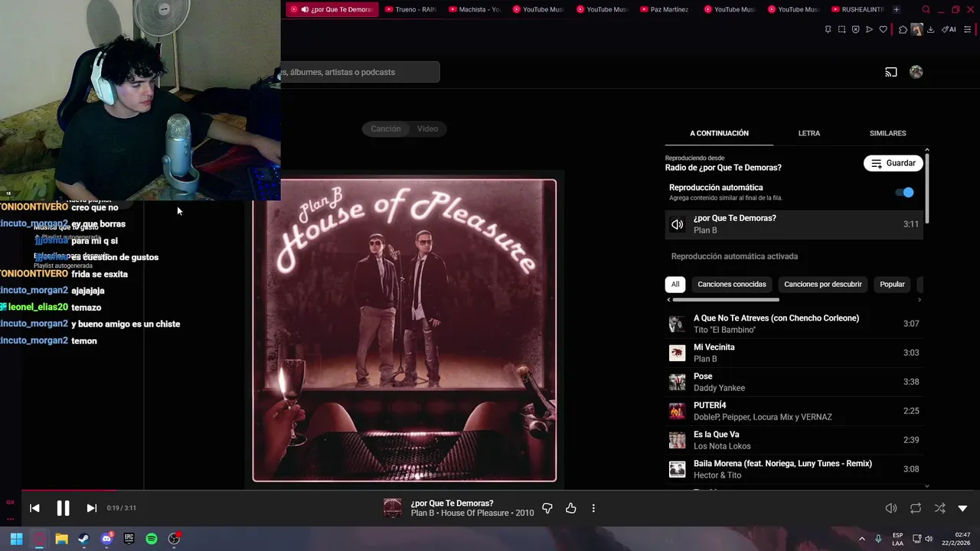Open the downloads icon in toolbar
The height and width of the screenshot is (551, 980).
pyautogui.click(x=930, y=30)
